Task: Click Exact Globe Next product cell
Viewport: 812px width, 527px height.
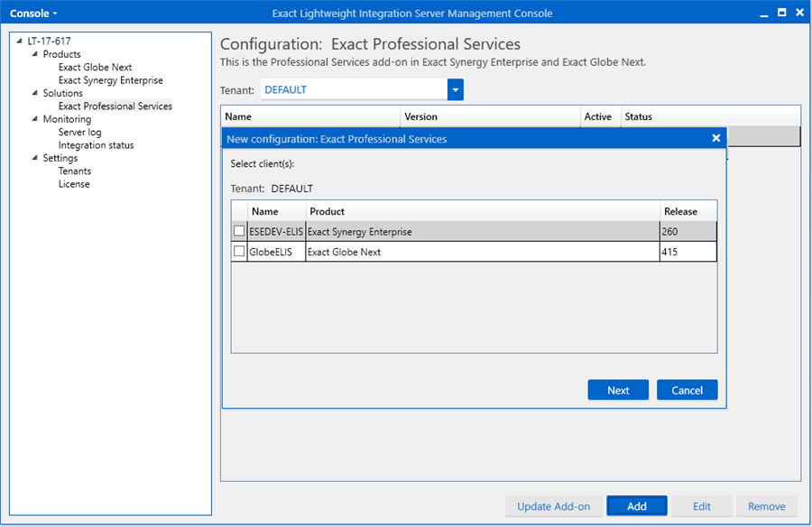Action: coord(483,252)
